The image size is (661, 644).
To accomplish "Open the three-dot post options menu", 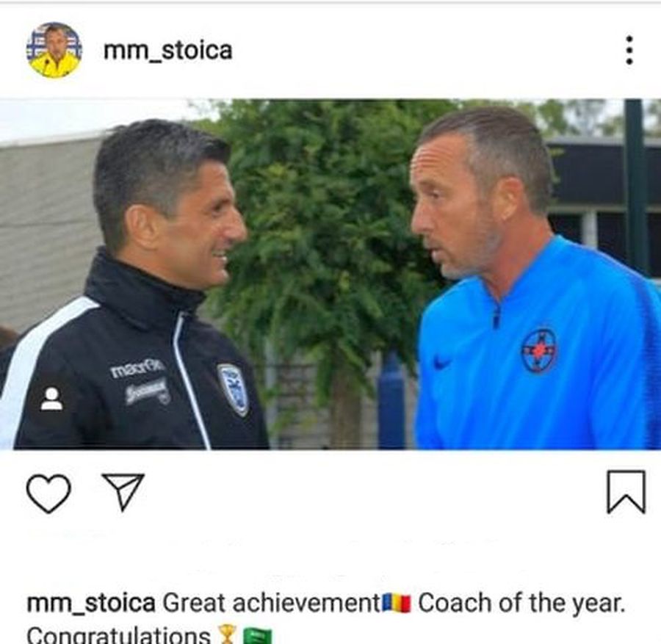I will tap(629, 50).
